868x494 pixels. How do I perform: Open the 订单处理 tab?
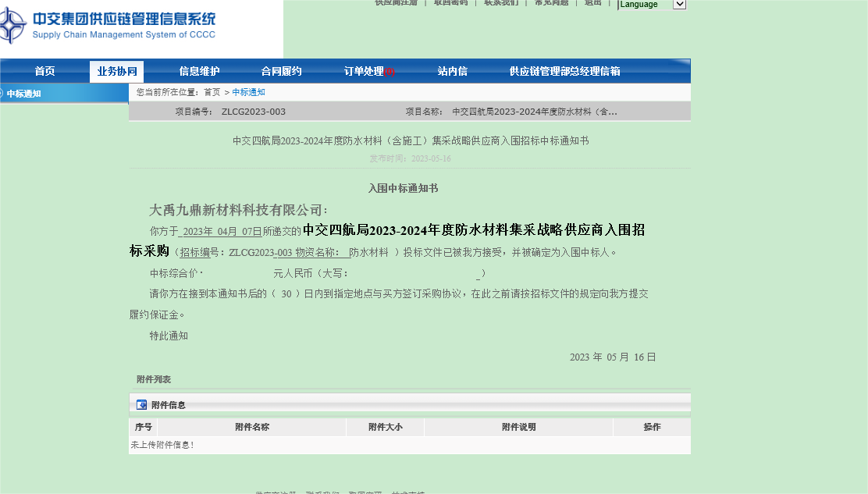tap(369, 71)
